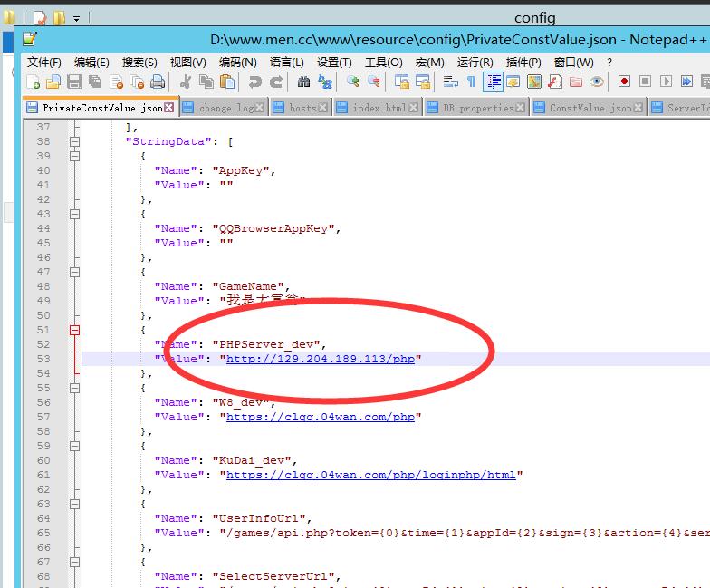710x588 pixels.
Task: Open the 视图(V) menu
Action: click(x=188, y=62)
